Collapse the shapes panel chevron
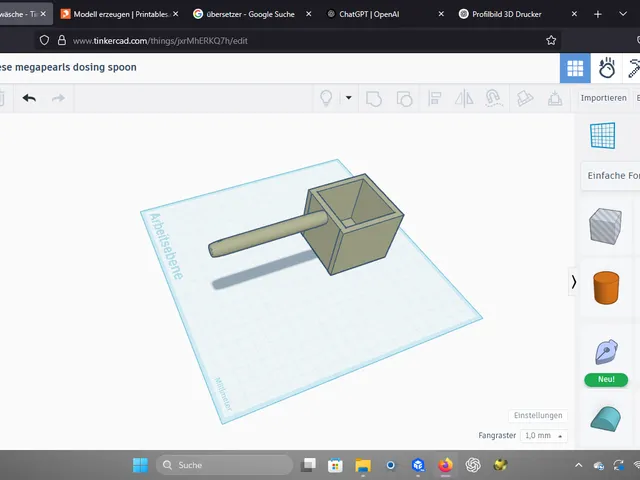 [x=573, y=282]
